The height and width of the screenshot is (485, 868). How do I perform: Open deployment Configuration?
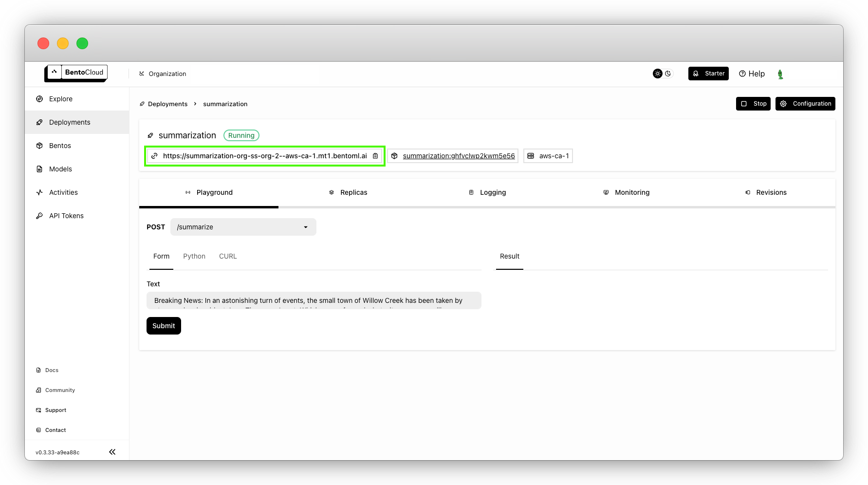[x=805, y=104]
